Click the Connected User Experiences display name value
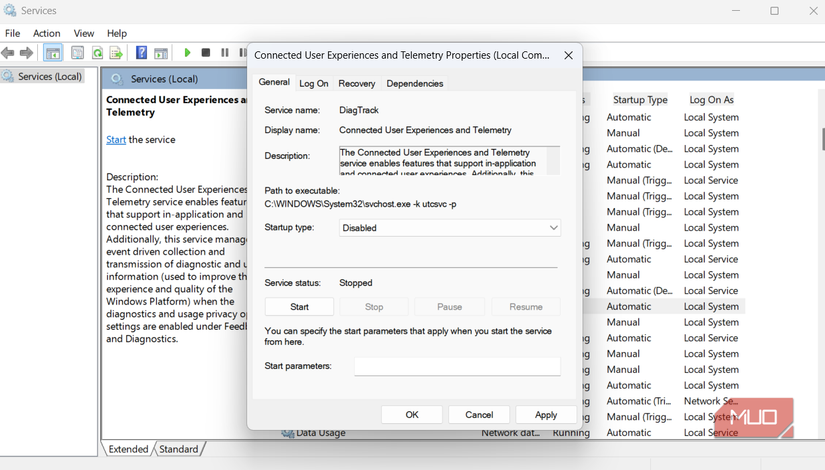Viewport: 825px width, 470px height. (x=425, y=130)
